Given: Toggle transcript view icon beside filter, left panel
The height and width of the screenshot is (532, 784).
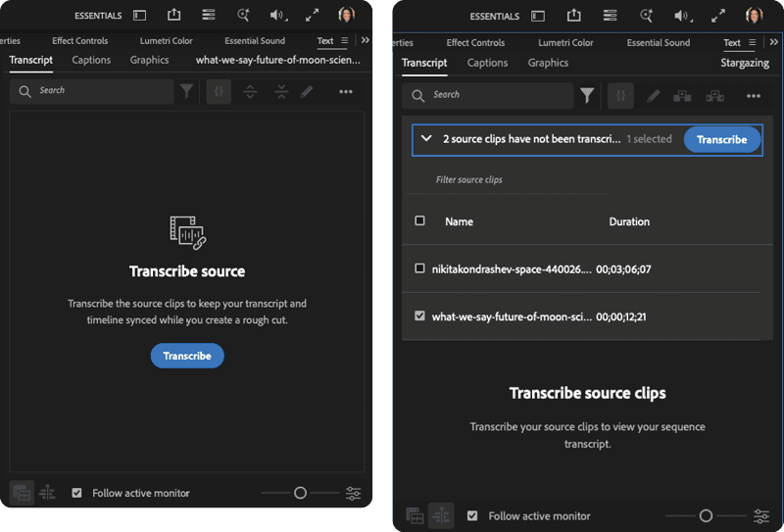Looking at the screenshot, I should [219, 91].
